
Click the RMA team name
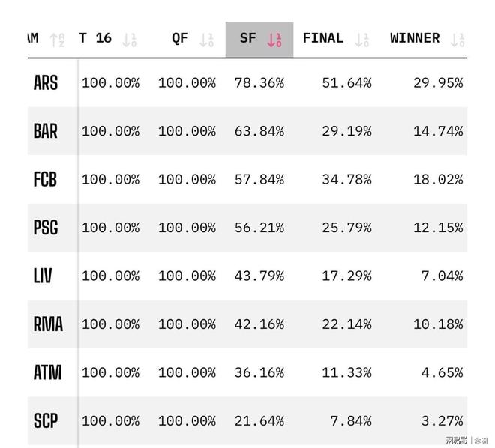(x=48, y=324)
